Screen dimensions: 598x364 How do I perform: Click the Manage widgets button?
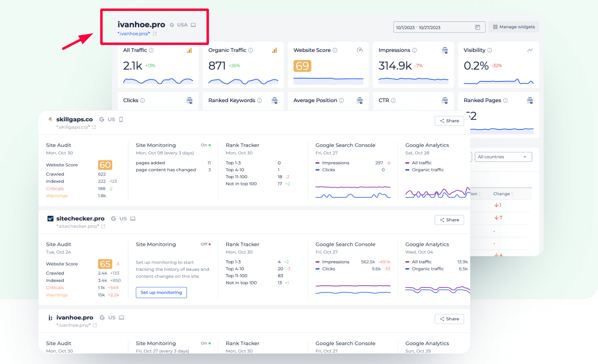514,27
